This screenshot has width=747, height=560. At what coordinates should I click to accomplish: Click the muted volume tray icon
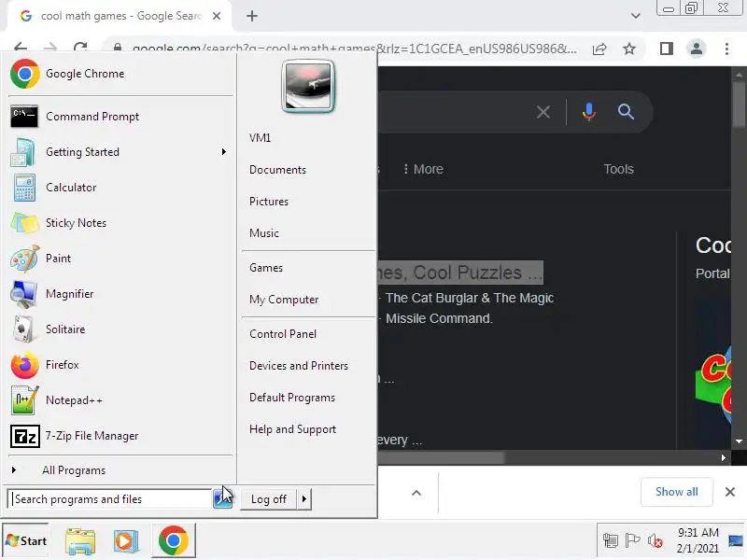coord(655,541)
